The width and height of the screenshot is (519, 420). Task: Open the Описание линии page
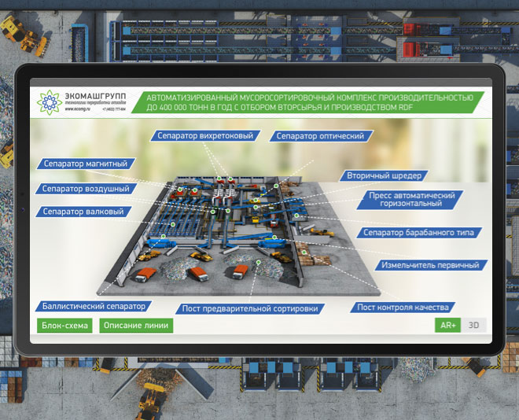pyautogui.click(x=136, y=326)
